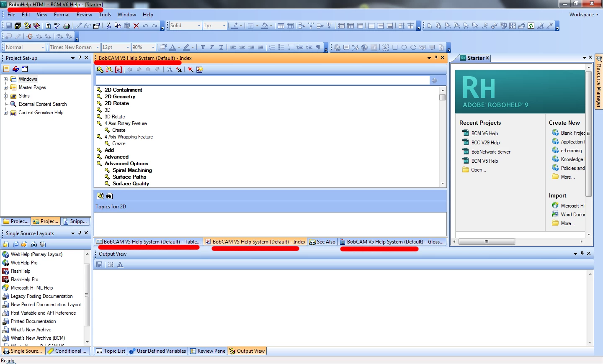Click the Cut scissors icon
This screenshot has height=364, width=603.
[x=108, y=26]
